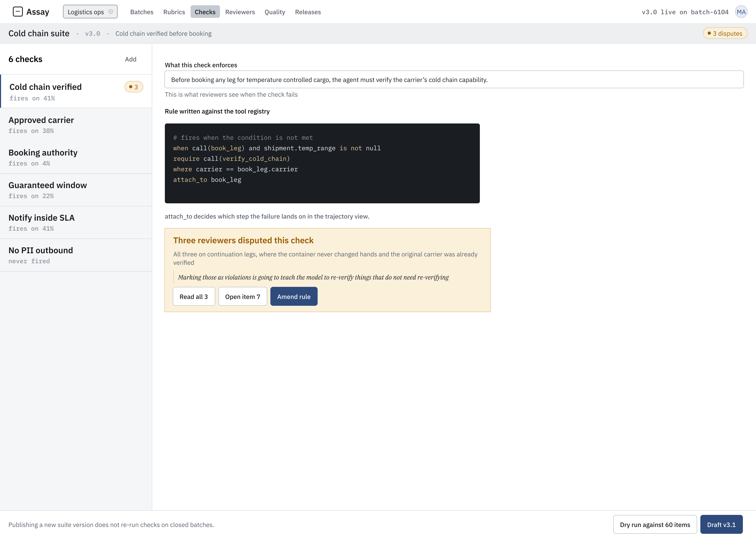This screenshot has height=538, width=756.
Task: Click inside the rule code editor
Action: (x=322, y=163)
